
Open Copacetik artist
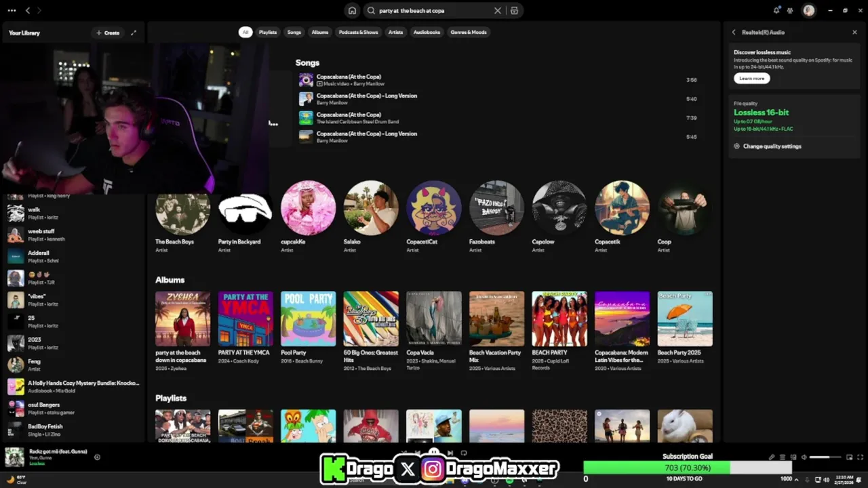tap(622, 216)
